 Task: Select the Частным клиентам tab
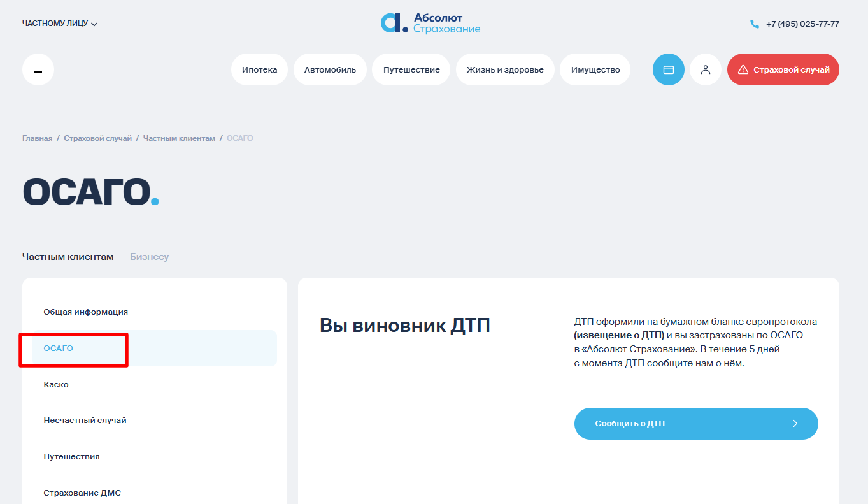pos(68,257)
